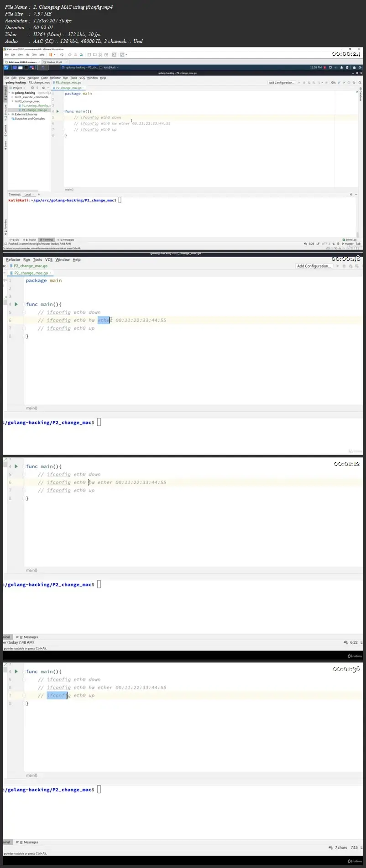The image size is (366, 868).
Task: Open the Kali applications menu icon in the 00:00:24 frame
Action: 6,67
